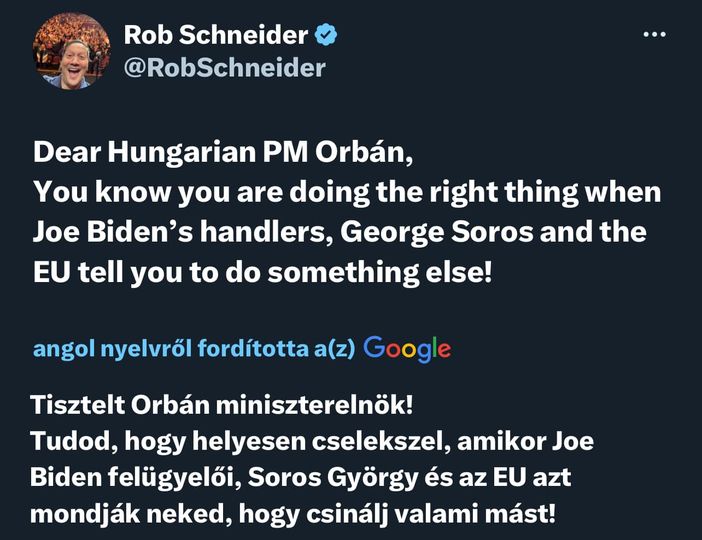Viewport: 702px width, 540px height.
Task: Click the Google logo
Action: coord(407,348)
